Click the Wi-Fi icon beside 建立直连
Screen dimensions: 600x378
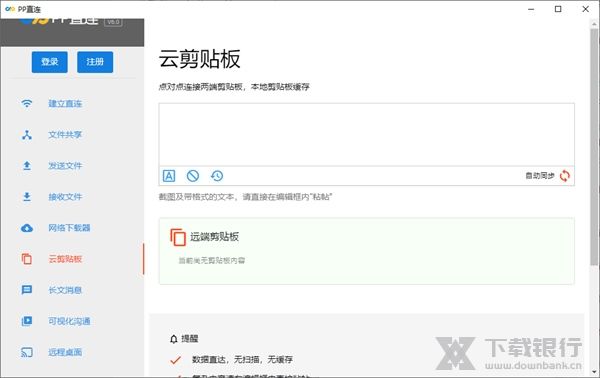(x=27, y=104)
